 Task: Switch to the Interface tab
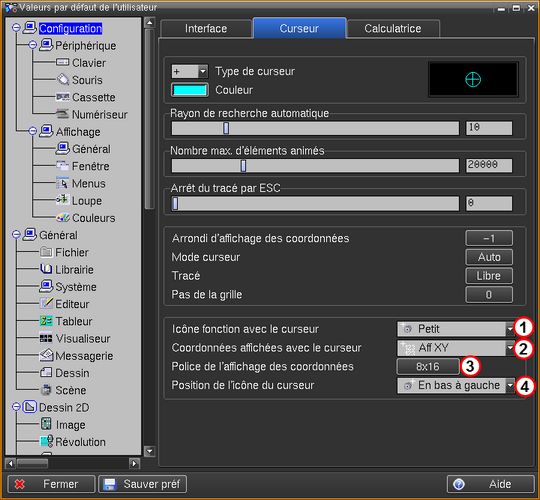click(x=206, y=28)
